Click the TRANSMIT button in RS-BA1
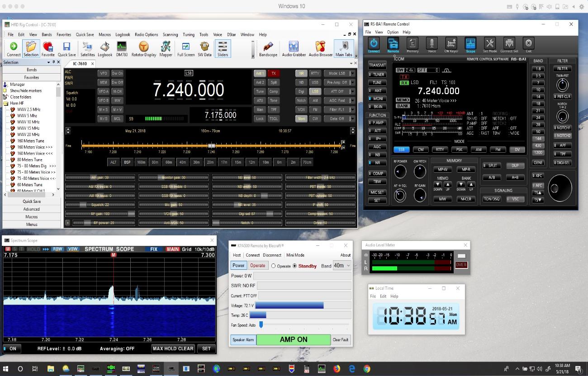588x376 pixels. pos(377,65)
